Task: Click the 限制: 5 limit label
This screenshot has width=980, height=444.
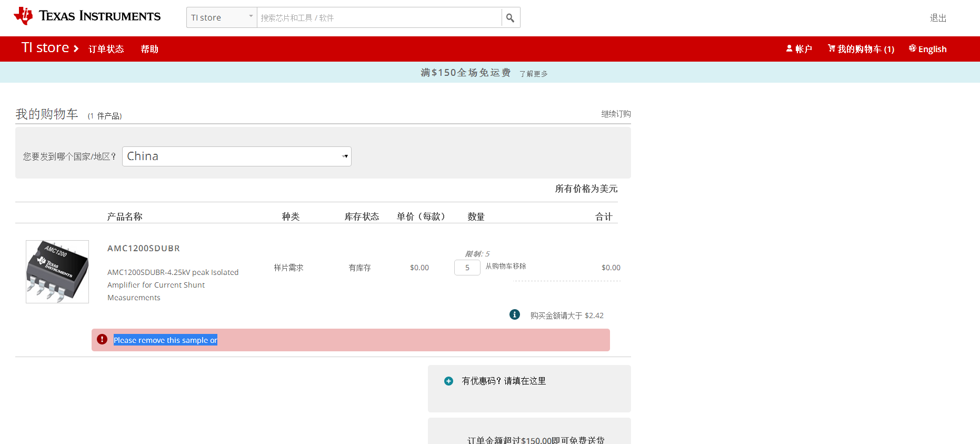Action: click(477, 254)
